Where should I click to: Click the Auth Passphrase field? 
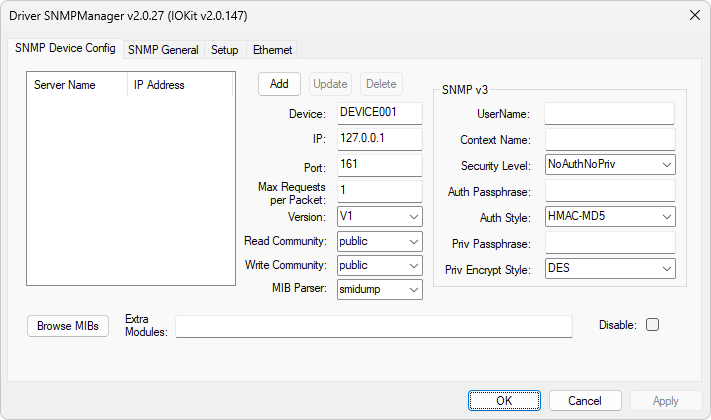pyautogui.click(x=610, y=191)
